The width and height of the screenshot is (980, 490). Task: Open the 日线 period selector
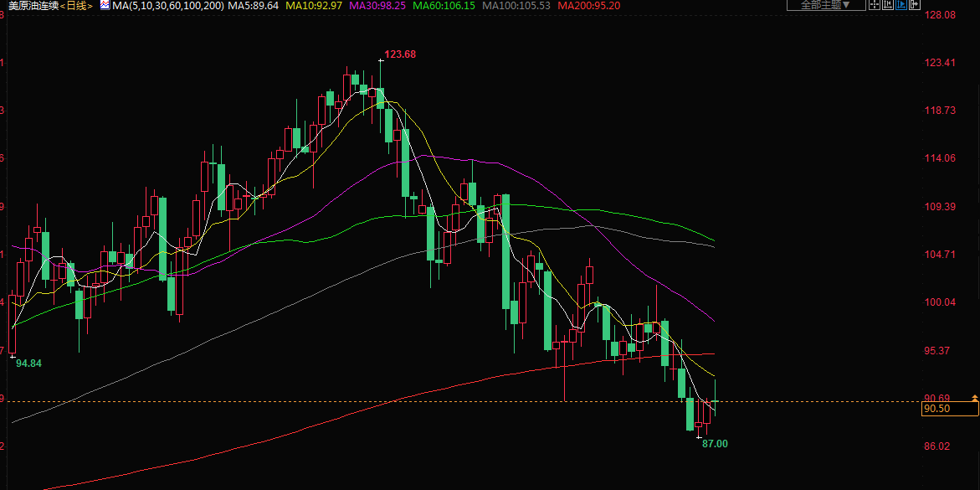[76, 5]
